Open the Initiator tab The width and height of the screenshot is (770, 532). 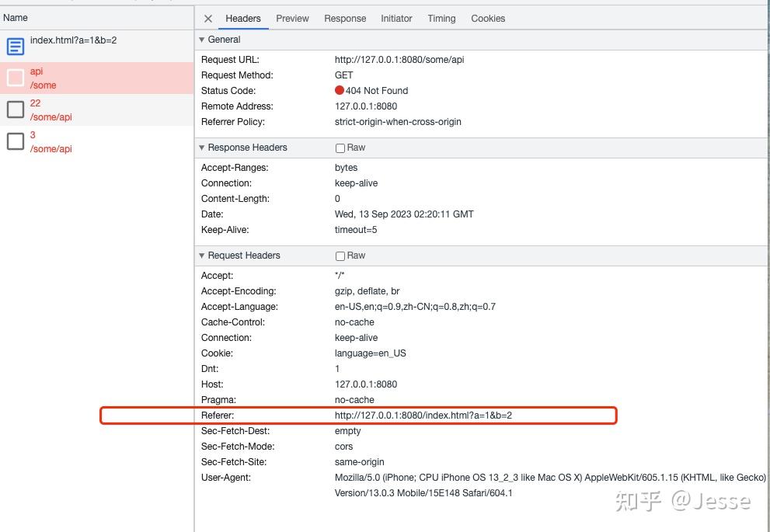(396, 19)
